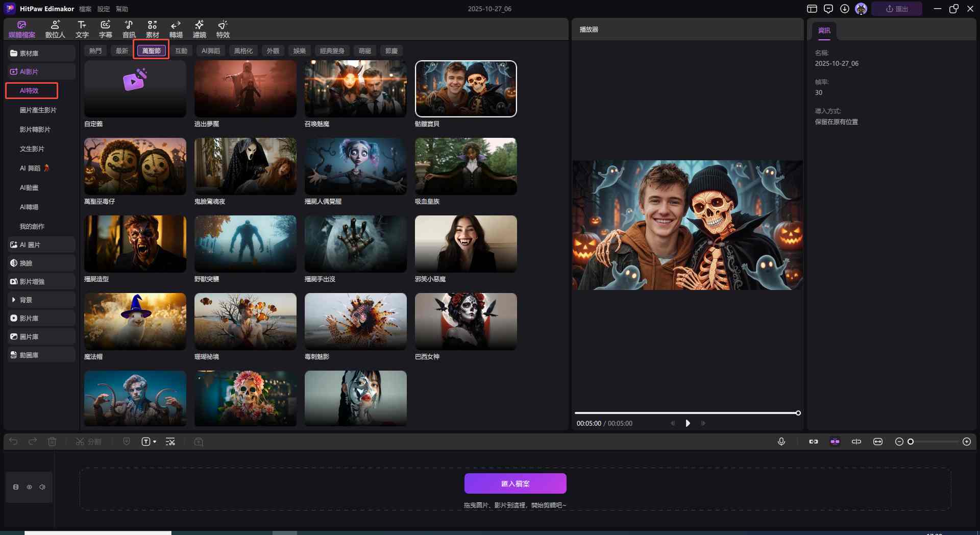Open the download manager icon in the title bar
Image resolution: width=980 pixels, height=535 pixels.
click(x=844, y=9)
